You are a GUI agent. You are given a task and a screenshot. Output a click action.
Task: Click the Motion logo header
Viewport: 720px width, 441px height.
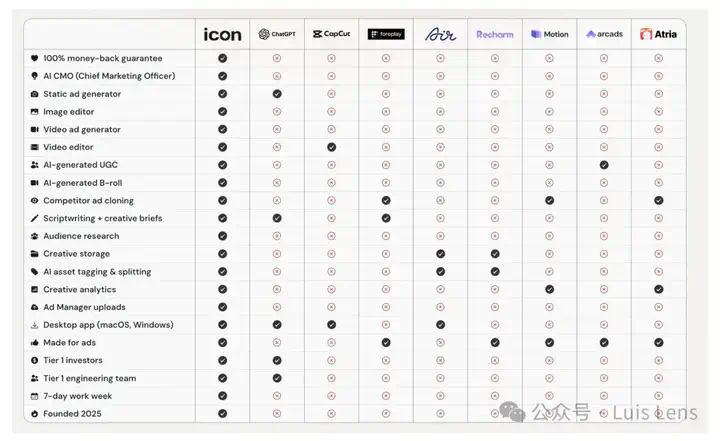pyautogui.click(x=550, y=34)
